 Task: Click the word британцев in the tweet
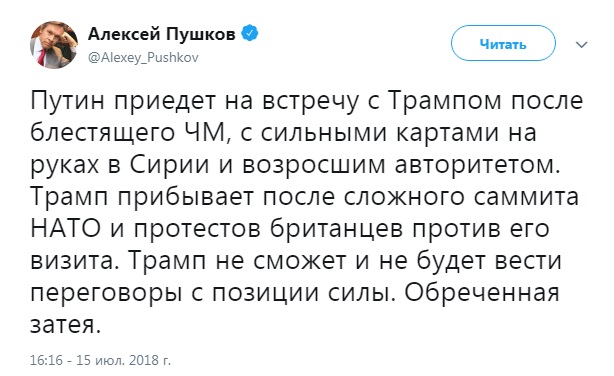click(x=338, y=229)
